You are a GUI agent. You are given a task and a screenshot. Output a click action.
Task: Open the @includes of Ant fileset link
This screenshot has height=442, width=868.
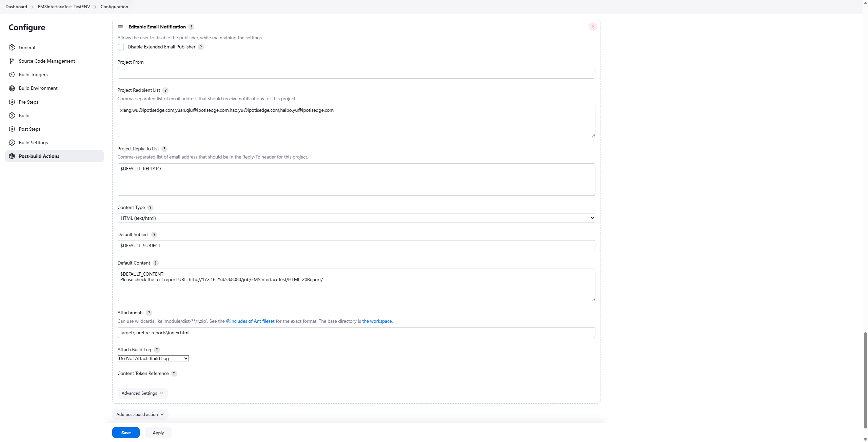coord(250,321)
